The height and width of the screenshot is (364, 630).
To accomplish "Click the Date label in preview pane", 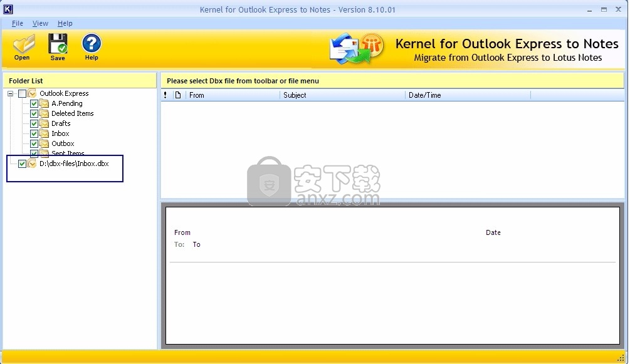I will coord(493,232).
